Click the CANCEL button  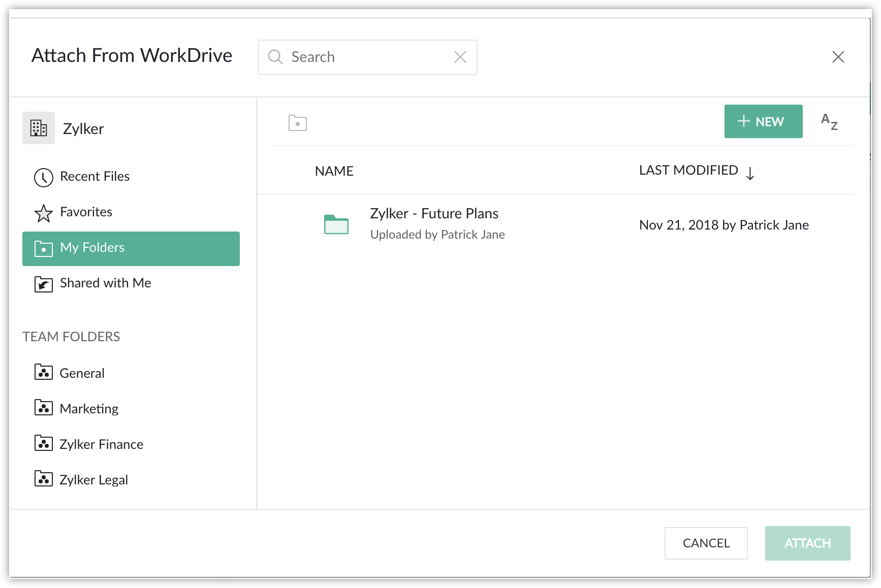706,543
